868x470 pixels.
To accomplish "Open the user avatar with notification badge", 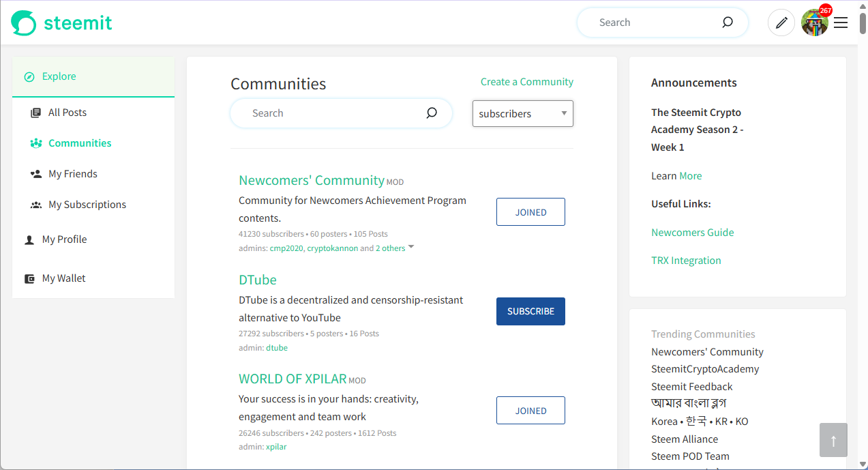I will [815, 23].
